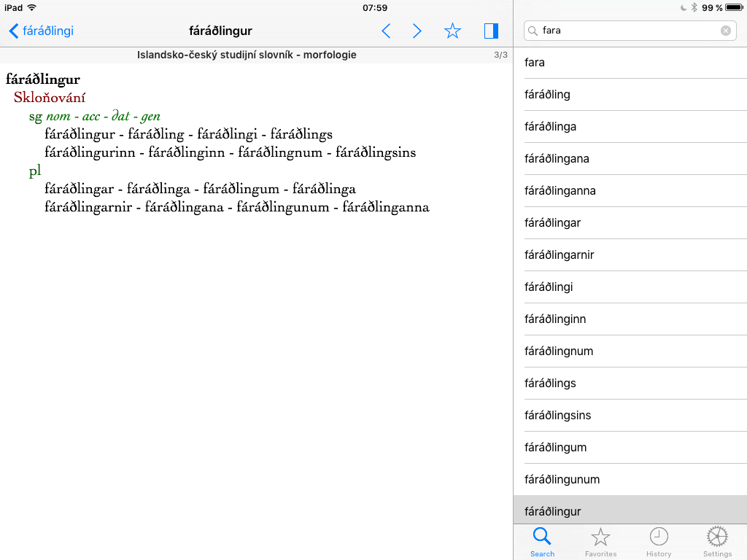Click the fara search field

tap(630, 31)
